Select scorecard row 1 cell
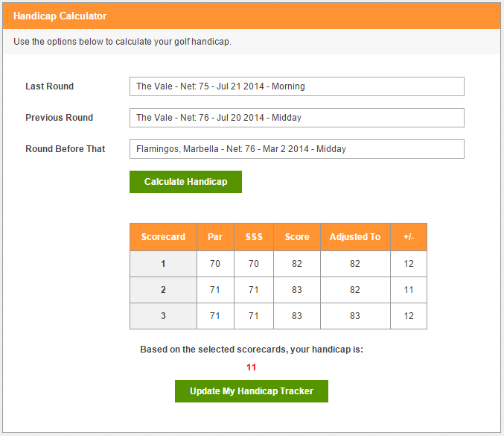This screenshot has height=436, width=504. (163, 264)
